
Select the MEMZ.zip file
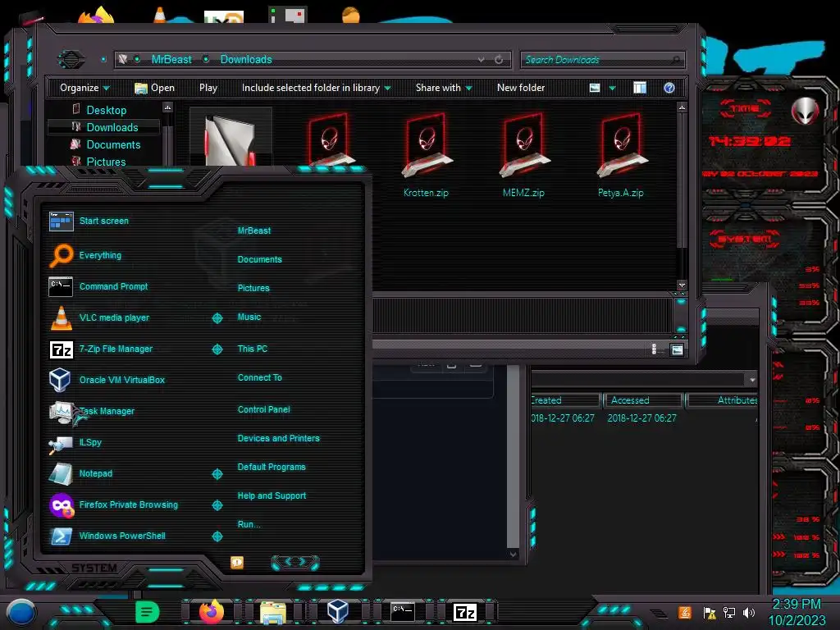(523, 155)
